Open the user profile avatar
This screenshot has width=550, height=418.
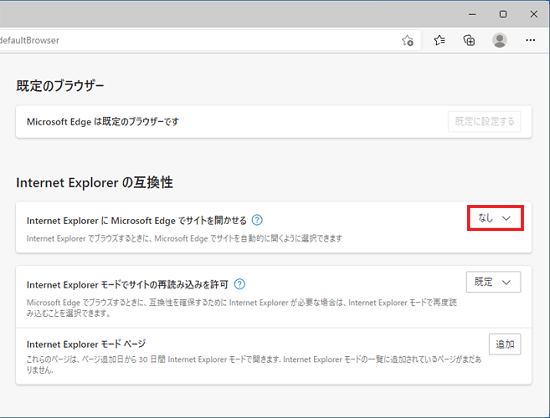pyautogui.click(x=499, y=40)
